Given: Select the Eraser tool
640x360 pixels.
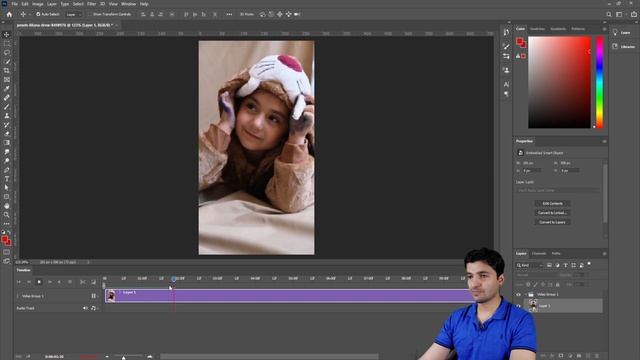Looking at the screenshot, I should (7, 133).
